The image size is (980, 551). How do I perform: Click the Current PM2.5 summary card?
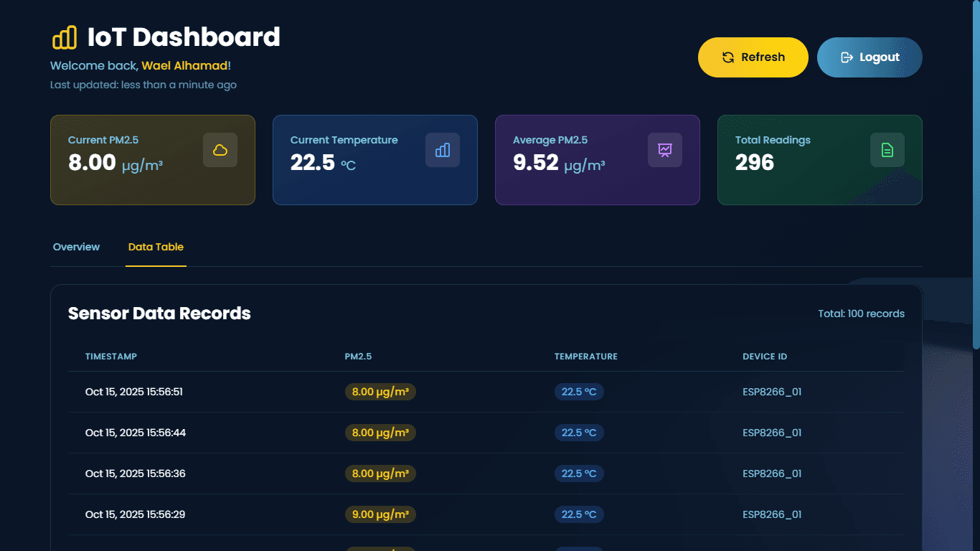point(153,160)
